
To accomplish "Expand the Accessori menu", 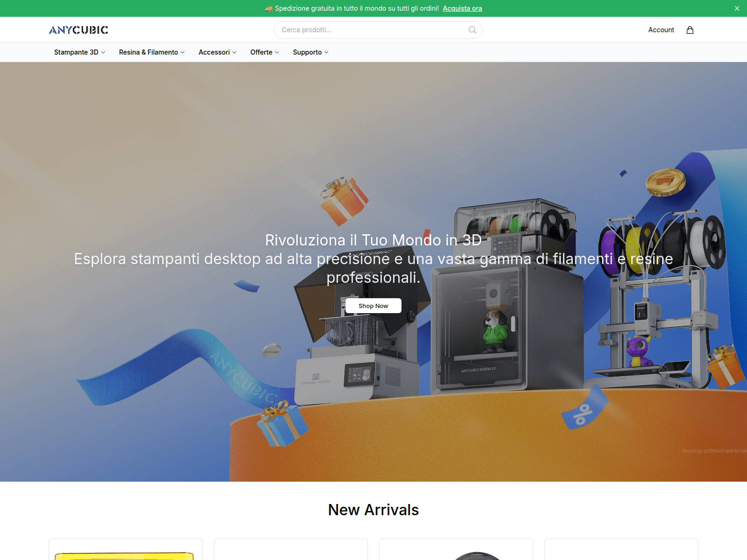I will [218, 52].
